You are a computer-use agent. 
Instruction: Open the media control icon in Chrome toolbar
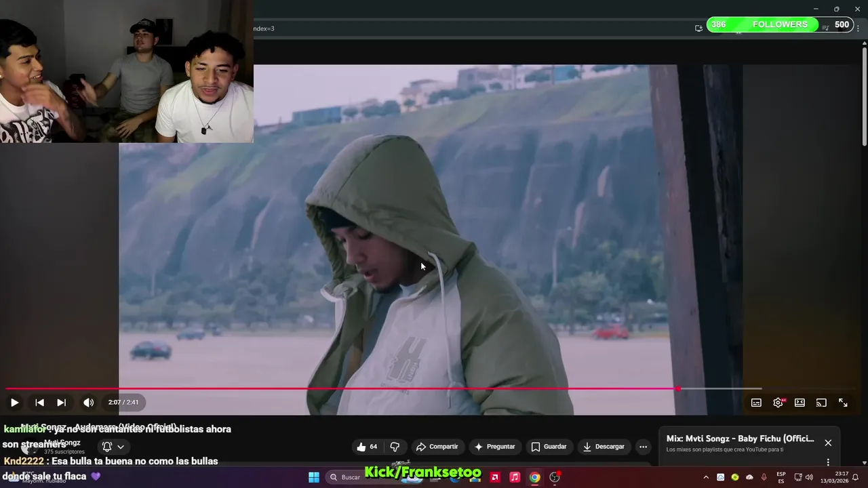[825, 28]
